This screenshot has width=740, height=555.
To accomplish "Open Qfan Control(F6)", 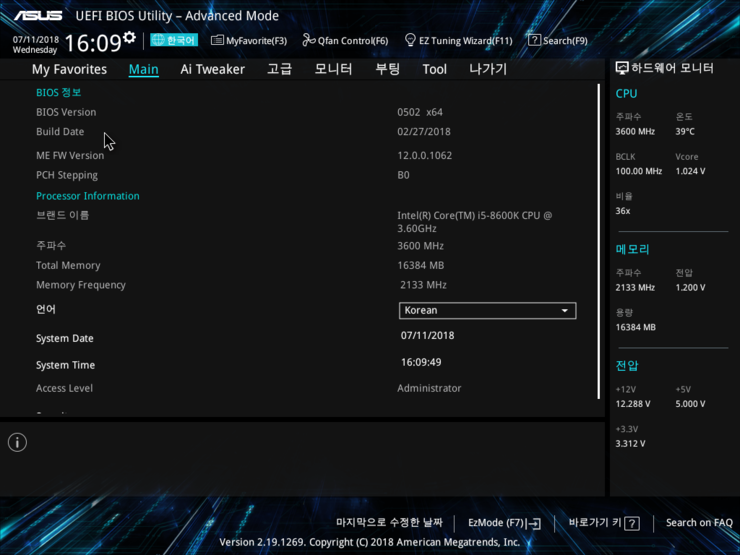I will tap(345, 41).
